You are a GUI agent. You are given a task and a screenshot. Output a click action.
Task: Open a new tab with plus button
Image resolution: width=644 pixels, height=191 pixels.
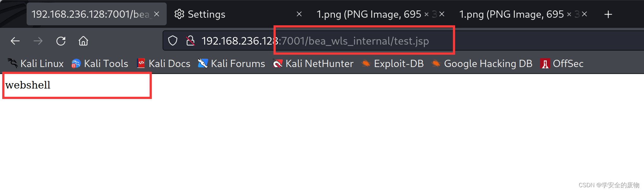[x=608, y=14]
